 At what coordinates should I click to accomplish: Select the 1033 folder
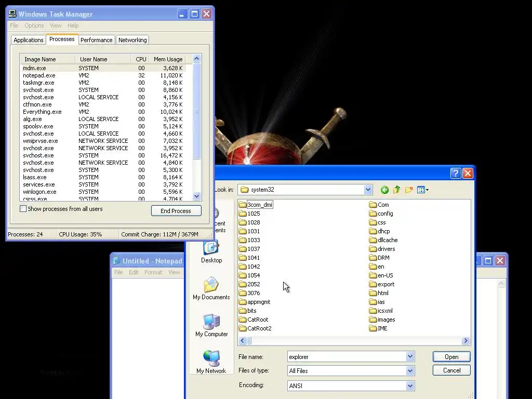[x=249, y=240]
